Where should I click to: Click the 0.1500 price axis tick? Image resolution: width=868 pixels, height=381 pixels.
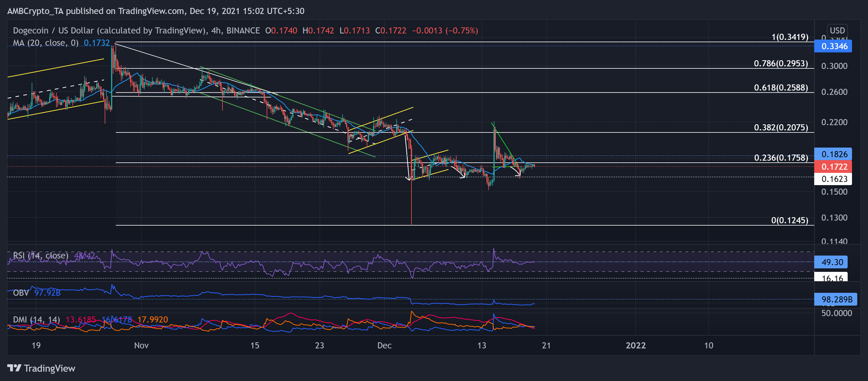point(834,192)
